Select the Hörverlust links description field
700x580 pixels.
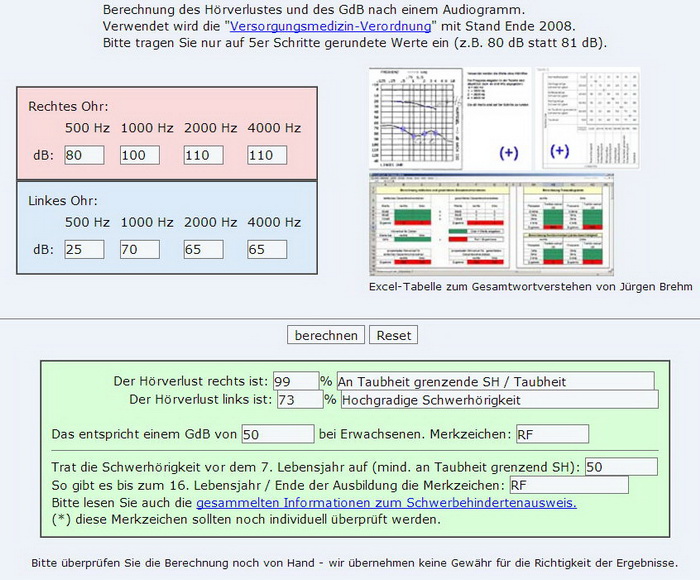(x=499, y=400)
